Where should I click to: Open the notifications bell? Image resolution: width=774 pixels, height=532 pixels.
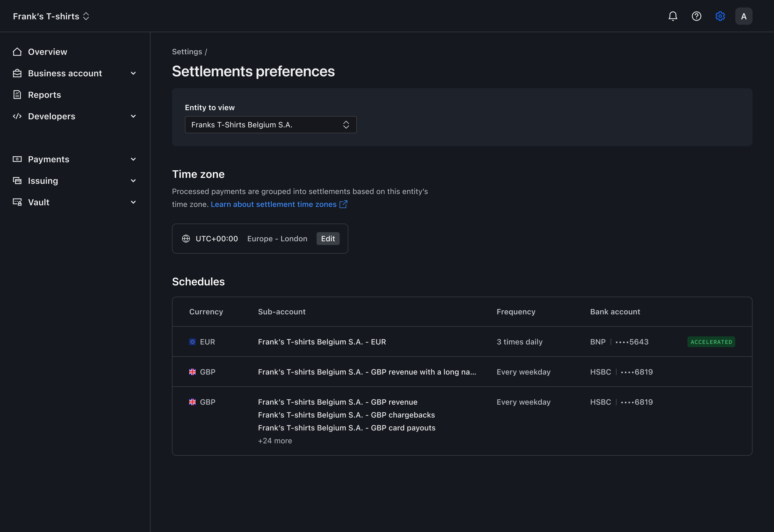pos(673,16)
